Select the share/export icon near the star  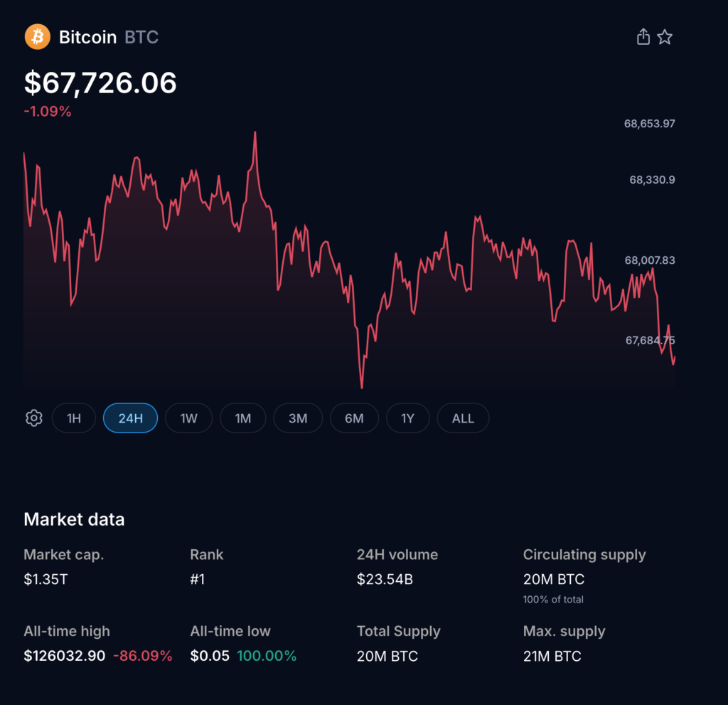(x=643, y=36)
